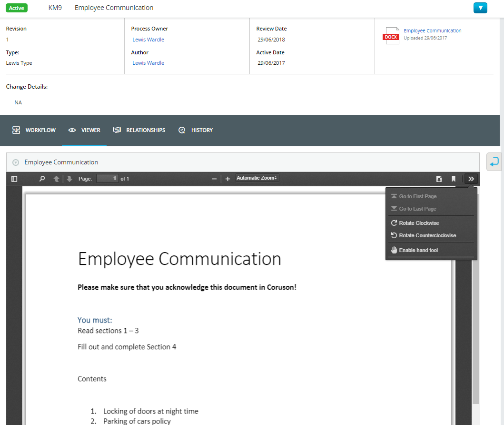Screen dimensions: 504x425
Task: Click the Change Details NA text
Action: (18, 102)
